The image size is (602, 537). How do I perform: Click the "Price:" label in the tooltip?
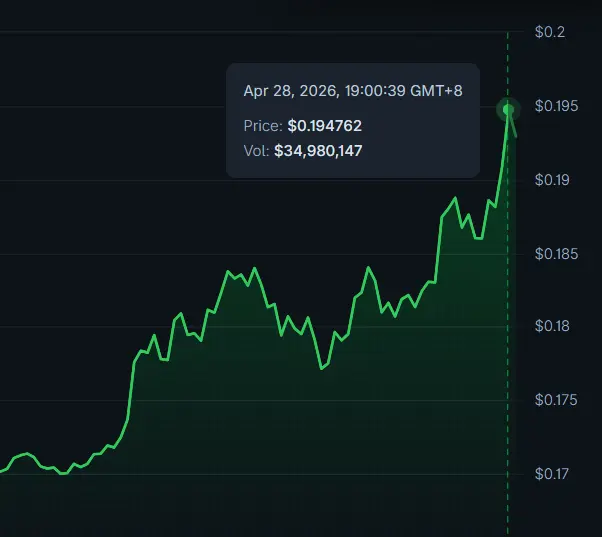263,126
